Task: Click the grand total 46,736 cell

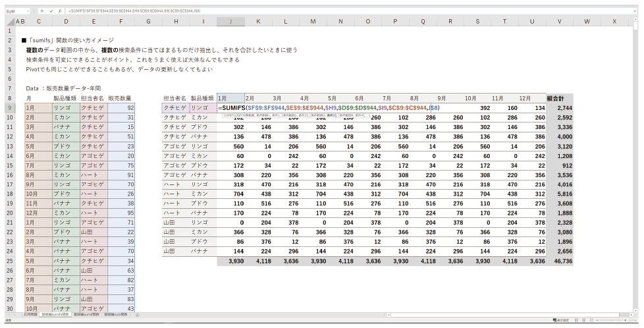Action: click(x=560, y=261)
